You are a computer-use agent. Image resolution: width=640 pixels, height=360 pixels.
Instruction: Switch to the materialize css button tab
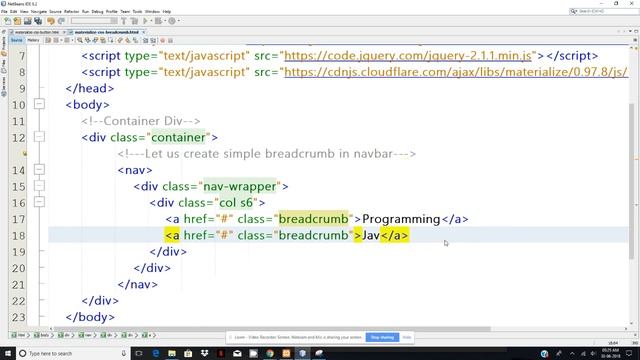pyautogui.click(x=37, y=32)
